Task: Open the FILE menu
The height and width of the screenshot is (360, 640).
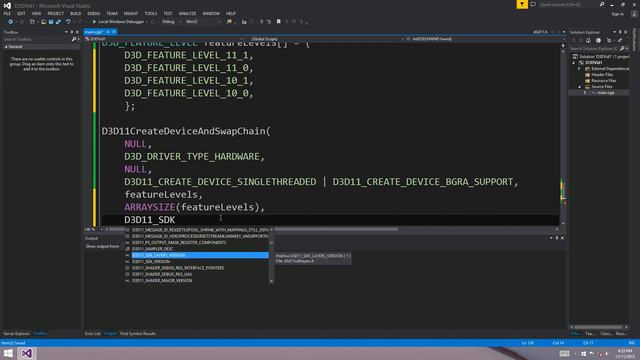Action: [7, 13]
